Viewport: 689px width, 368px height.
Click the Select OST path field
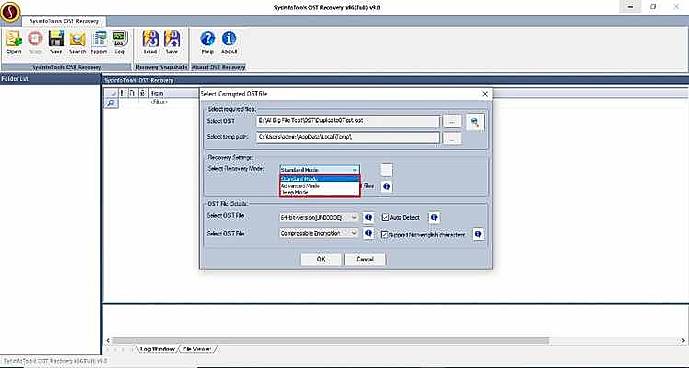point(348,121)
